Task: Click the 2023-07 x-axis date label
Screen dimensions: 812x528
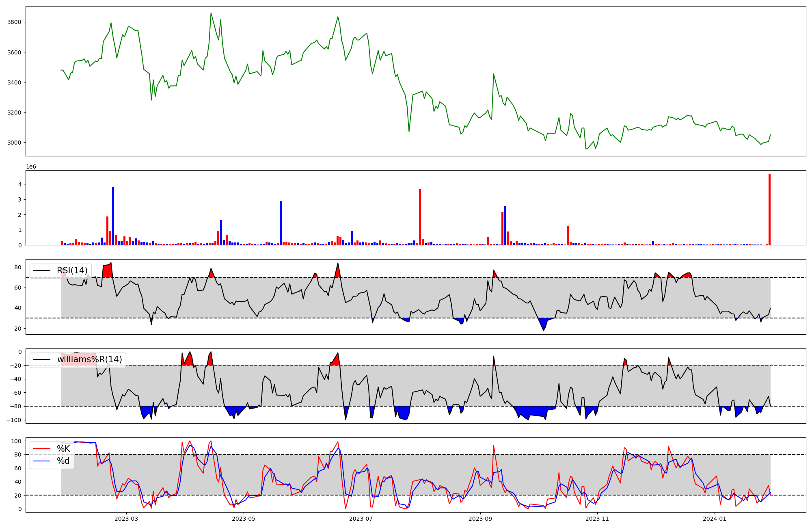Action: coord(361,519)
